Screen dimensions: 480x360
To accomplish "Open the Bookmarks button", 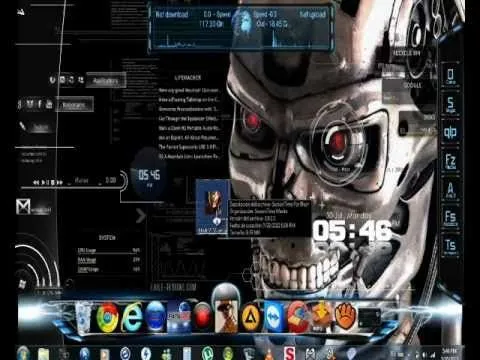I will tap(74, 105).
